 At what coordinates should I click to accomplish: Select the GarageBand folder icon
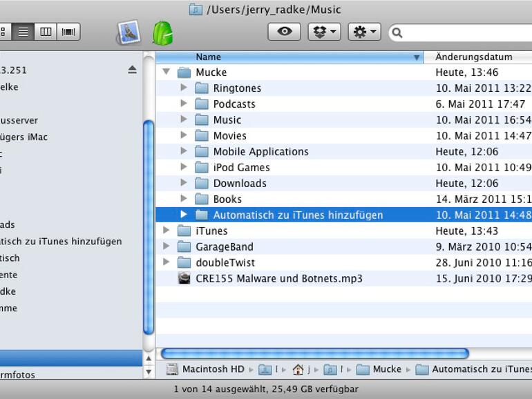coord(184,247)
